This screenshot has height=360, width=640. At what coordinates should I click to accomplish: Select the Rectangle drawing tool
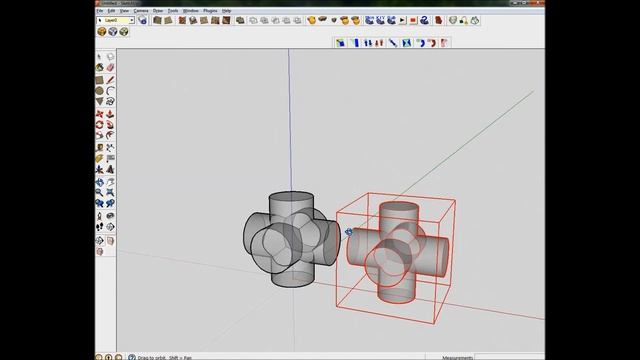point(100,80)
